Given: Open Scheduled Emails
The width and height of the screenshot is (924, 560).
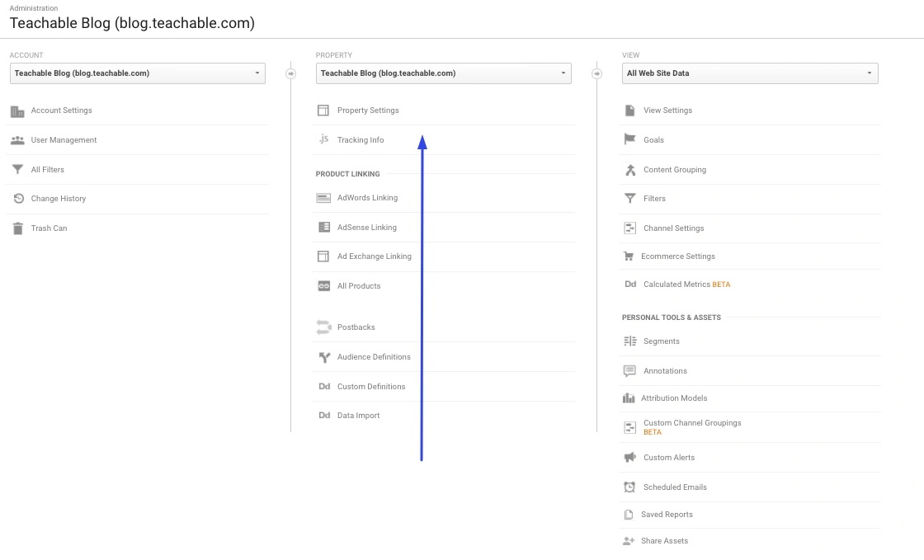Looking at the screenshot, I should click(675, 487).
